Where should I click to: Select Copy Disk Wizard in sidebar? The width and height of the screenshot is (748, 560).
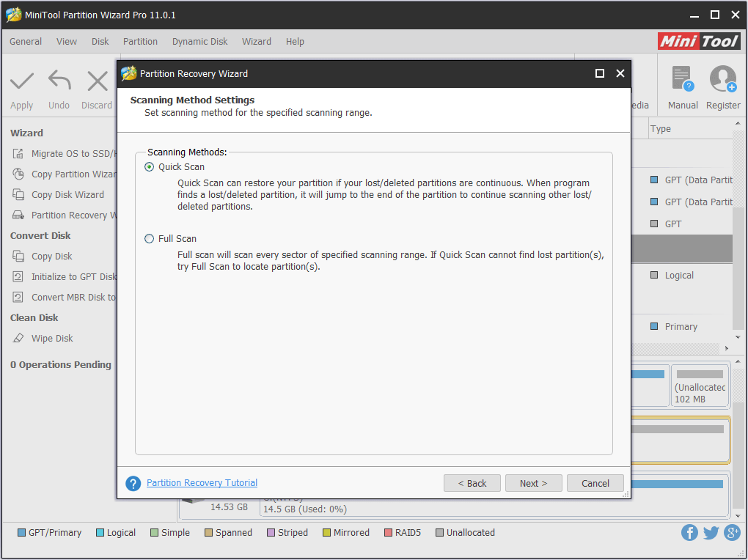(x=67, y=195)
